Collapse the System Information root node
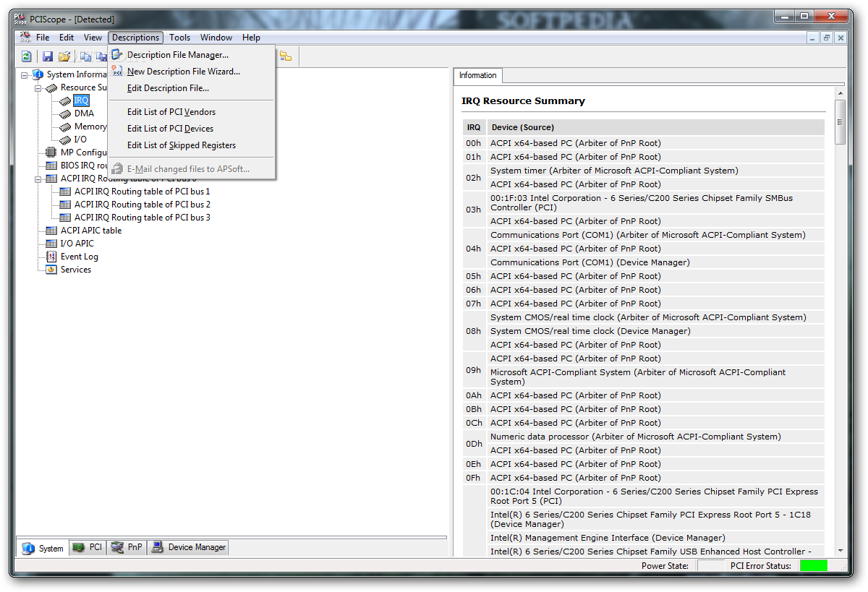The height and width of the screenshot is (592, 868). pos(24,74)
